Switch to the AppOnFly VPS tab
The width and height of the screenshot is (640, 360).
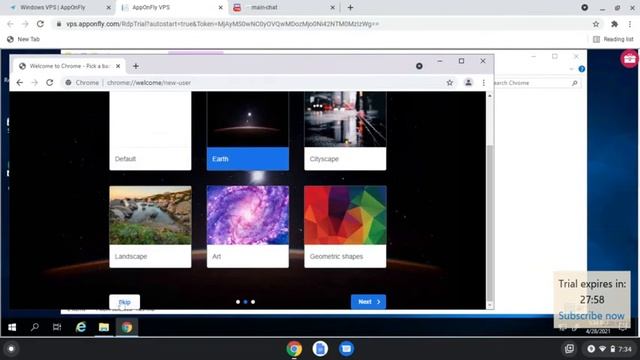(x=171, y=7)
